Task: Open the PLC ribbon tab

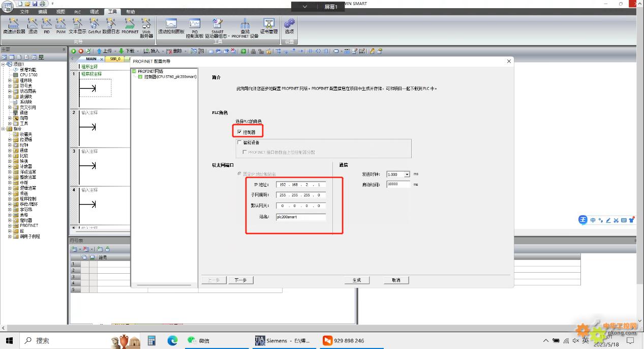Action: click(77, 12)
